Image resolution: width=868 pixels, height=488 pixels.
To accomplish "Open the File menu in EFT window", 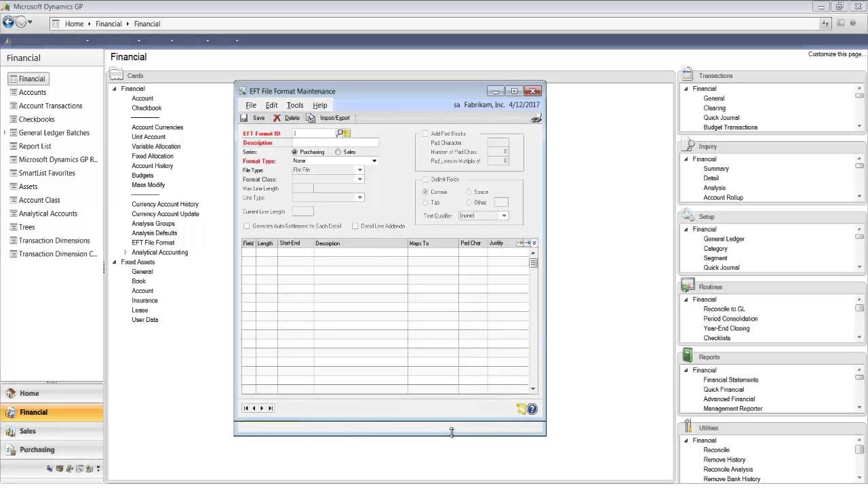I will (251, 105).
